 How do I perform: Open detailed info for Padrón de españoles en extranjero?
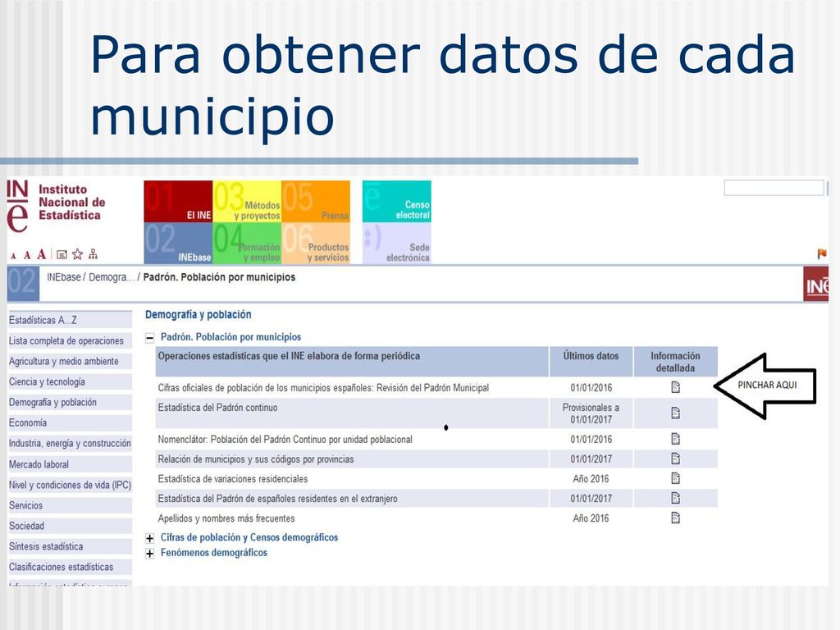[x=676, y=498]
